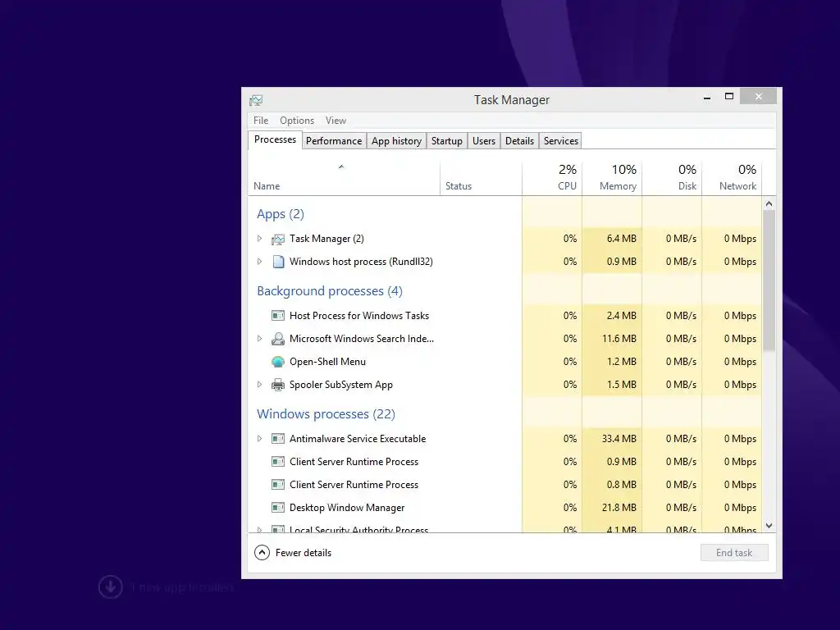Click the 33.4 MB memory value

[x=619, y=439]
